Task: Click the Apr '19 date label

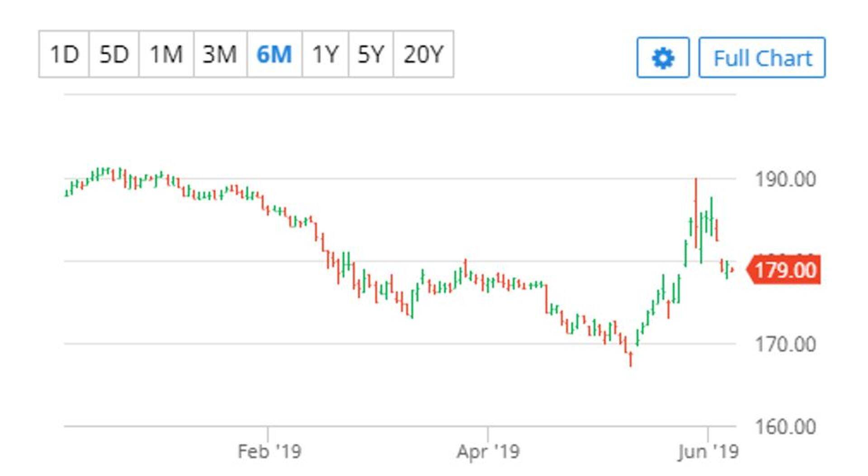Action: [488, 451]
